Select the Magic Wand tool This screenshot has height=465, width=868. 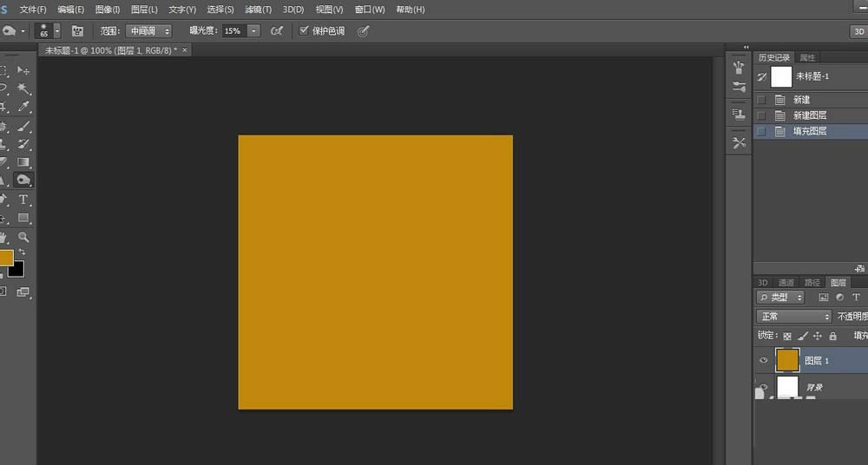click(x=23, y=88)
